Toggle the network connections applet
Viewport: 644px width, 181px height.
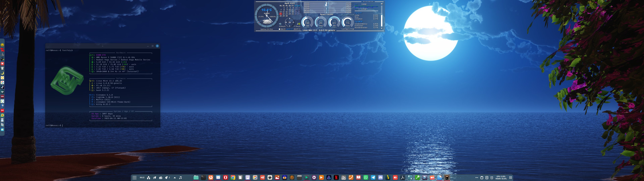click(148, 177)
